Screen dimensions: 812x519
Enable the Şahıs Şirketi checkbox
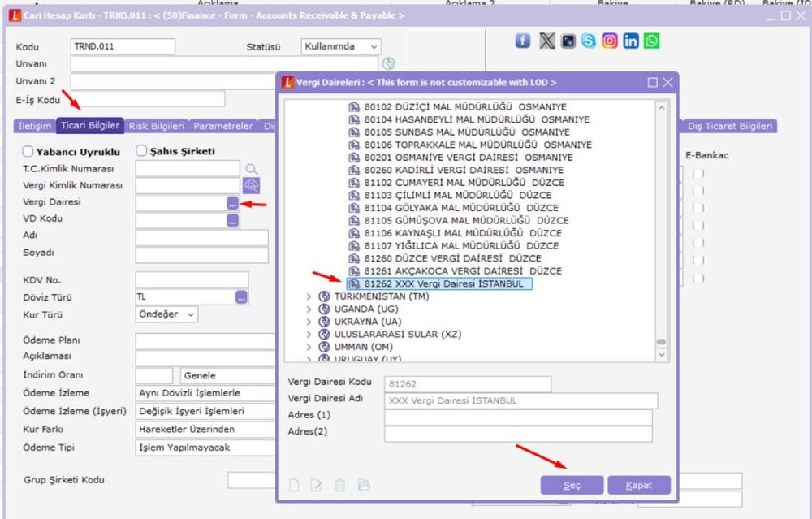point(141,151)
